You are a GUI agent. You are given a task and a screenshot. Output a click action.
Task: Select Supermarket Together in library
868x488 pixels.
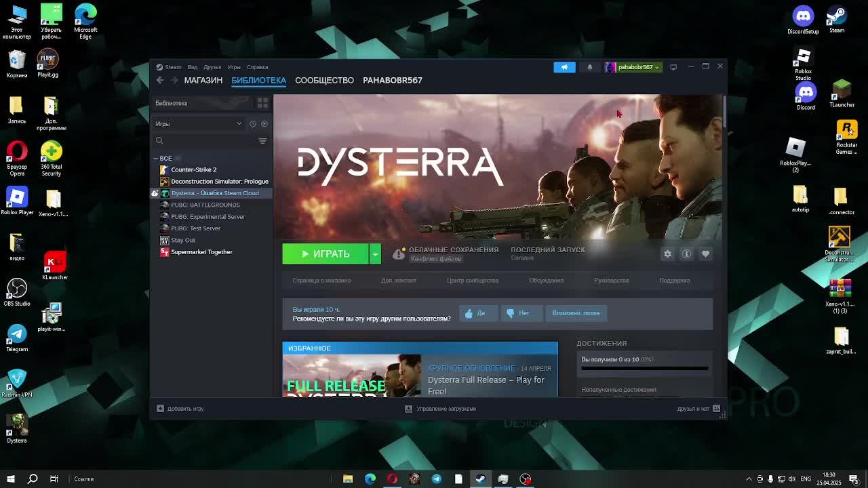212,252
